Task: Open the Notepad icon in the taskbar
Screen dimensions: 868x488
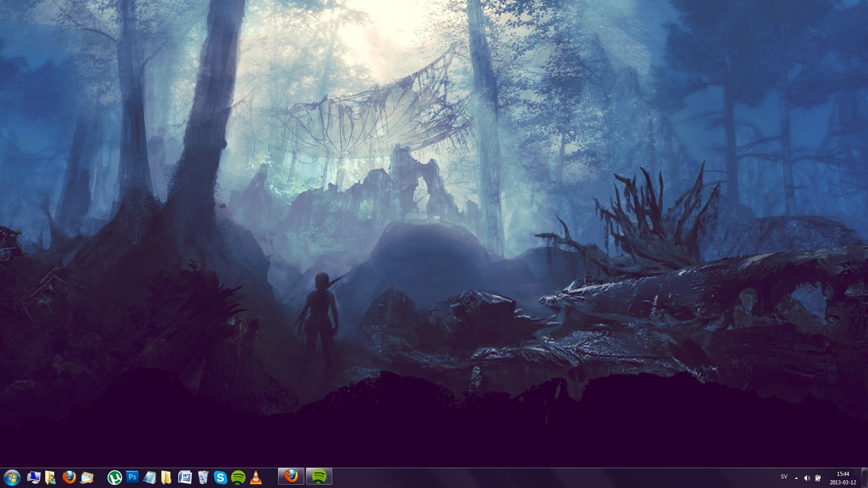Action: coord(150,477)
